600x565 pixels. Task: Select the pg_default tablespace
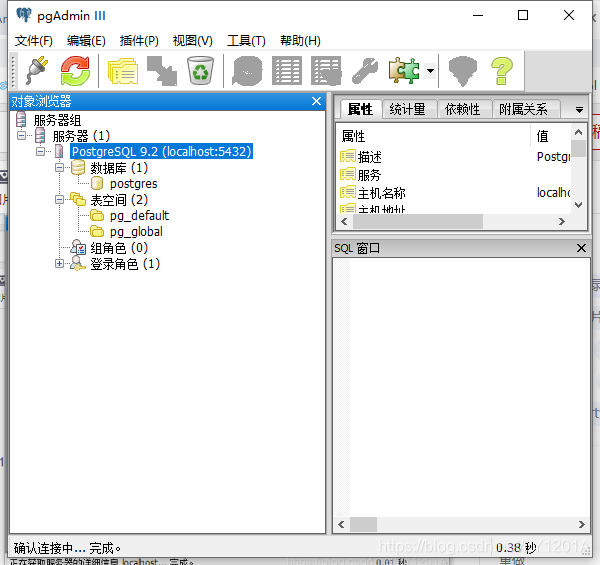click(x=139, y=216)
